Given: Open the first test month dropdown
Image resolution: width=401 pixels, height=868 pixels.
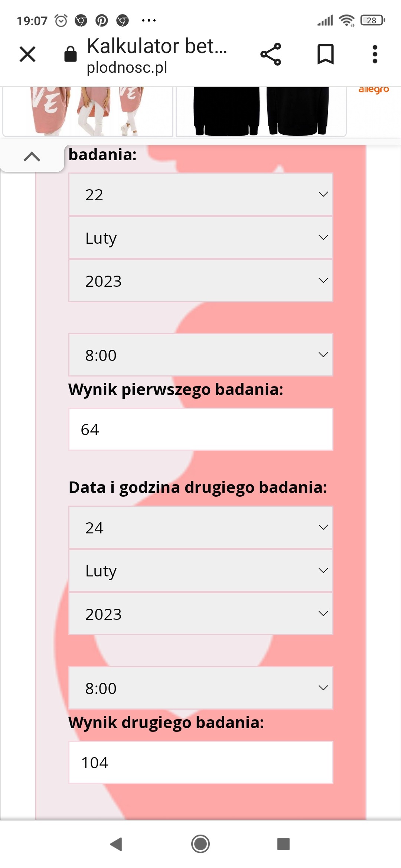Looking at the screenshot, I should [x=200, y=238].
